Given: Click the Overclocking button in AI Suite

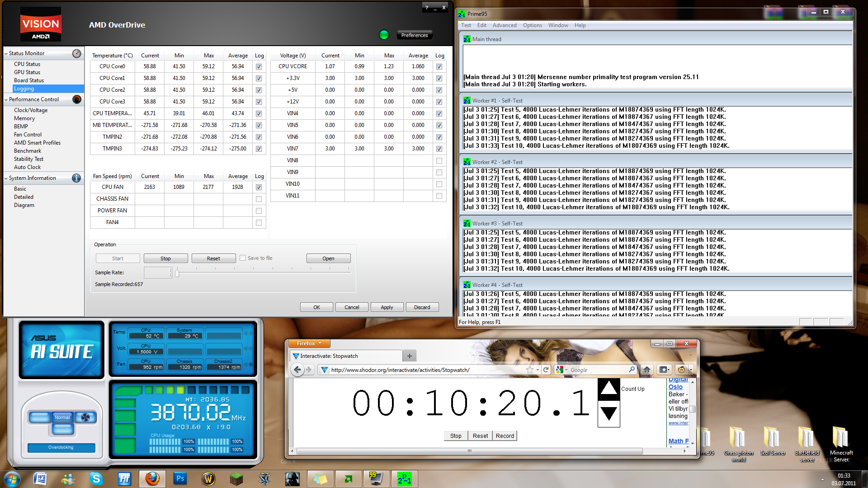Looking at the screenshot, I should click(x=61, y=447).
